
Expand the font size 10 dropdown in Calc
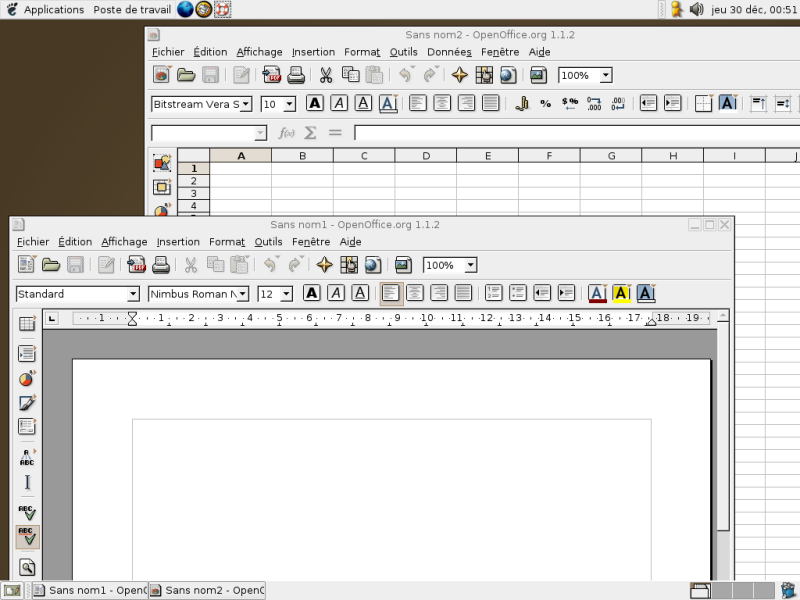click(x=289, y=104)
